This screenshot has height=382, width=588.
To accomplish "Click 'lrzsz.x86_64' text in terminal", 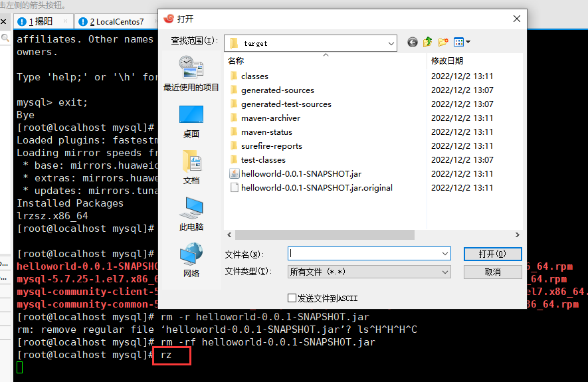I will [52, 216].
